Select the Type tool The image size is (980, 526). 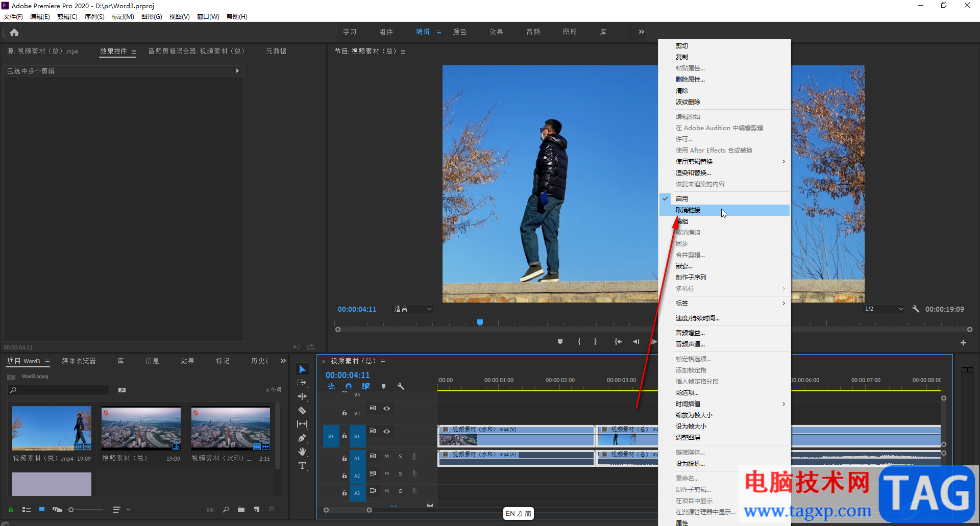tap(302, 465)
